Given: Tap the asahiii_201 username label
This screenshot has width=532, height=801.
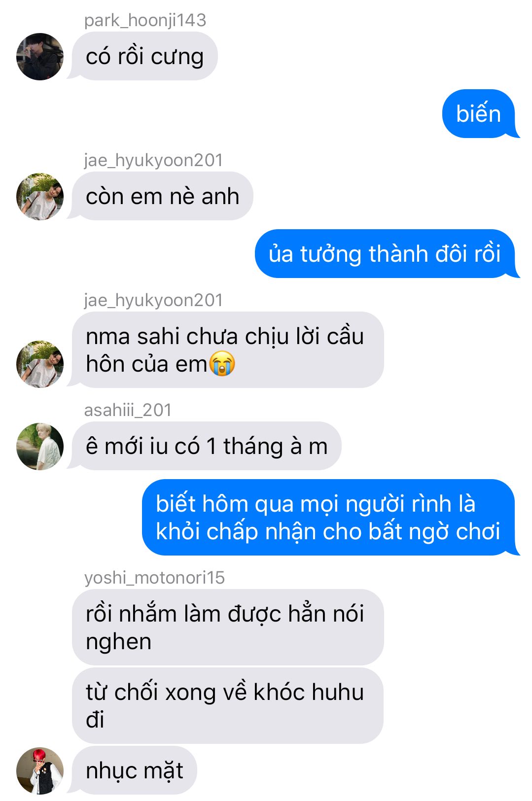Looking at the screenshot, I should tap(128, 410).
